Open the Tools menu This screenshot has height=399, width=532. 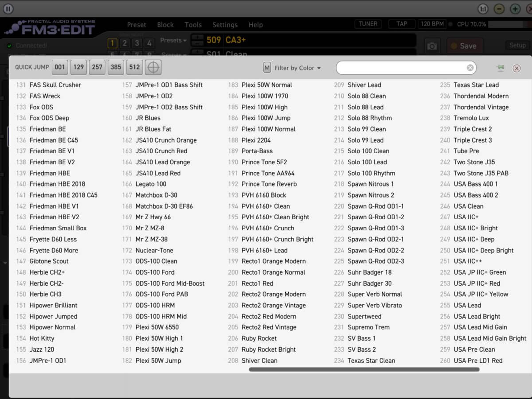[x=193, y=25]
